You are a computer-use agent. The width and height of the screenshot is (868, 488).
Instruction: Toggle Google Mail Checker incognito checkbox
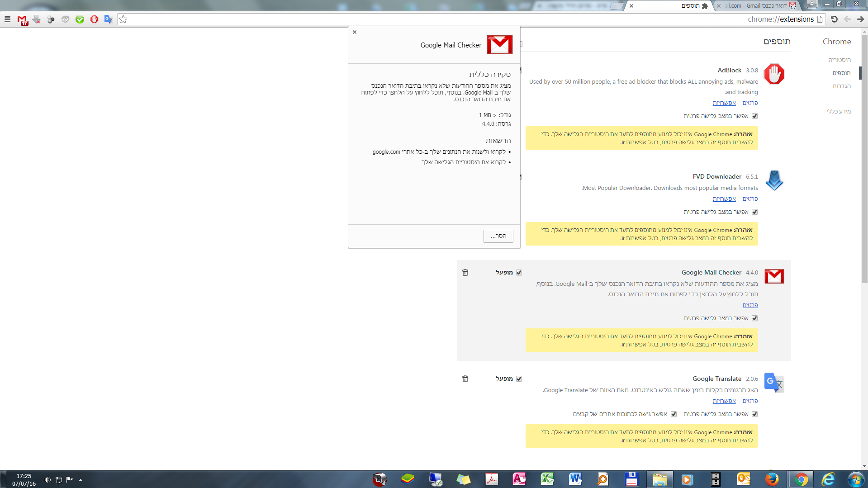(x=754, y=318)
